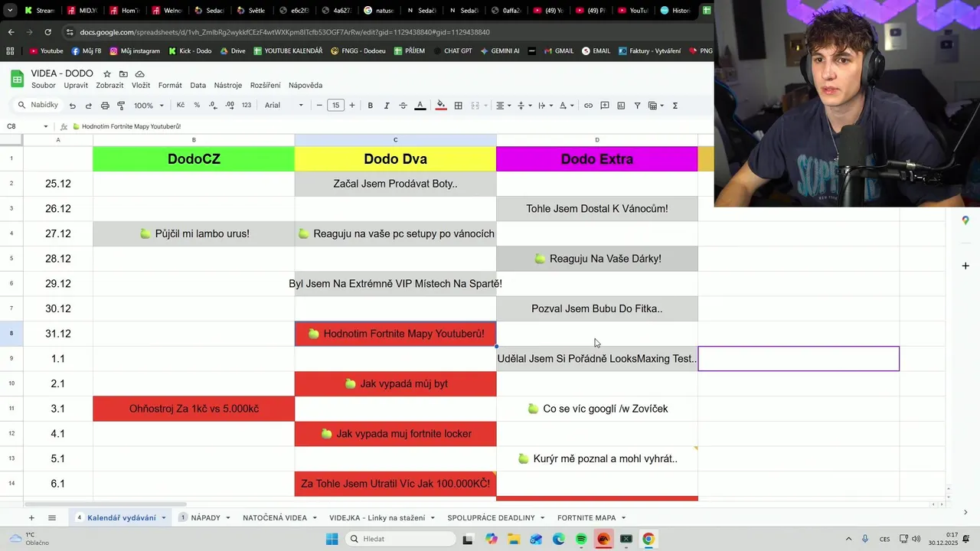Open fill color picker
Image resolution: width=980 pixels, height=551 pixels.
(441, 106)
